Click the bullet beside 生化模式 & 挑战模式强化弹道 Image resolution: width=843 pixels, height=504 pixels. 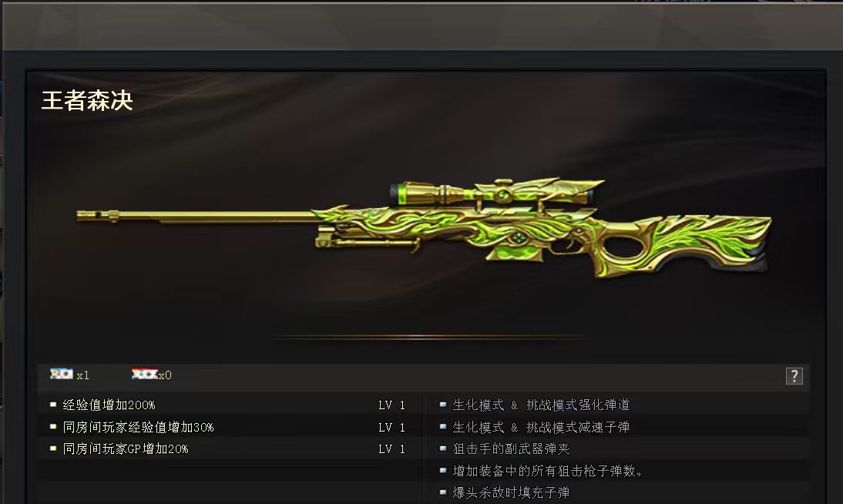click(x=443, y=405)
